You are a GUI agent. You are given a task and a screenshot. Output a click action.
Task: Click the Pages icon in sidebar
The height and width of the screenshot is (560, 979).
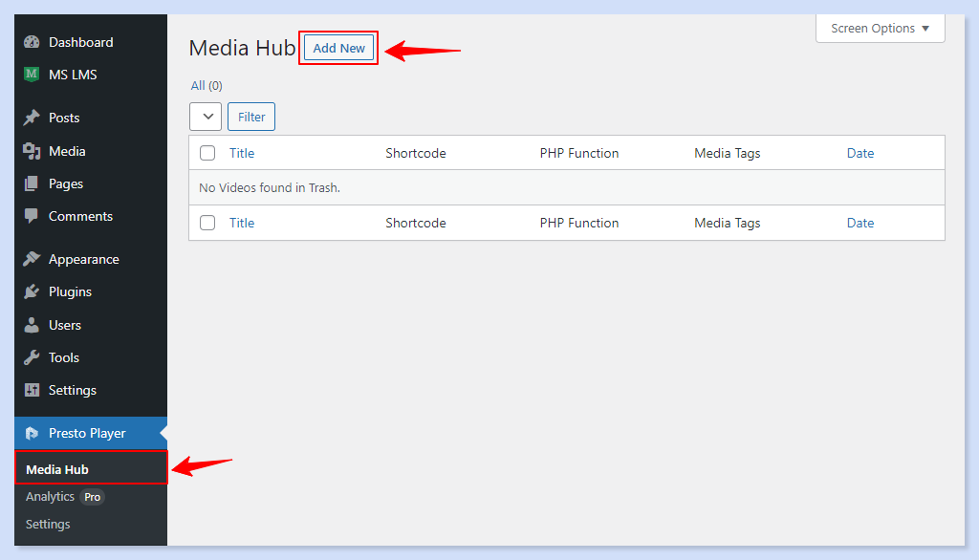pos(32,183)
